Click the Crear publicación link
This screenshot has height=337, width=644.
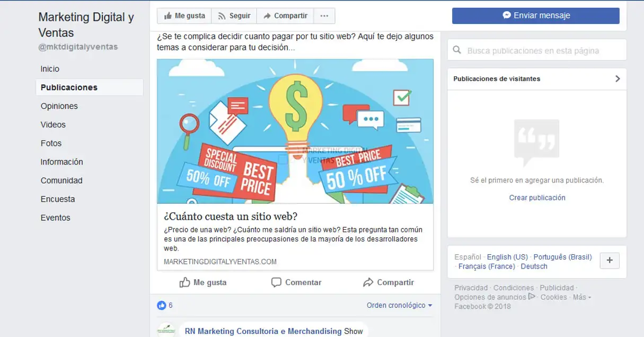click(x=537, y=197)
